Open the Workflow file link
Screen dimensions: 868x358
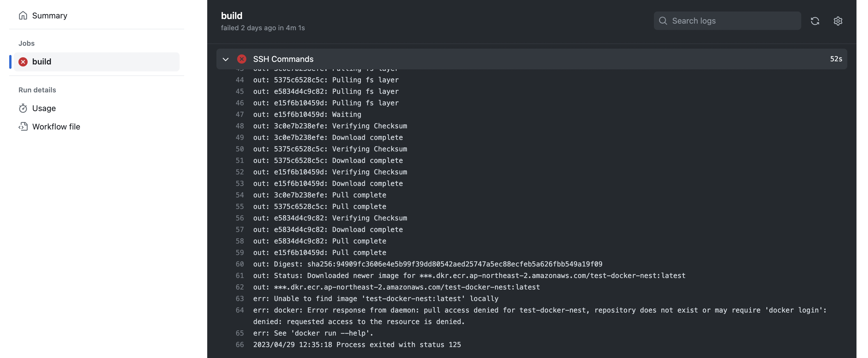point(56,127)
